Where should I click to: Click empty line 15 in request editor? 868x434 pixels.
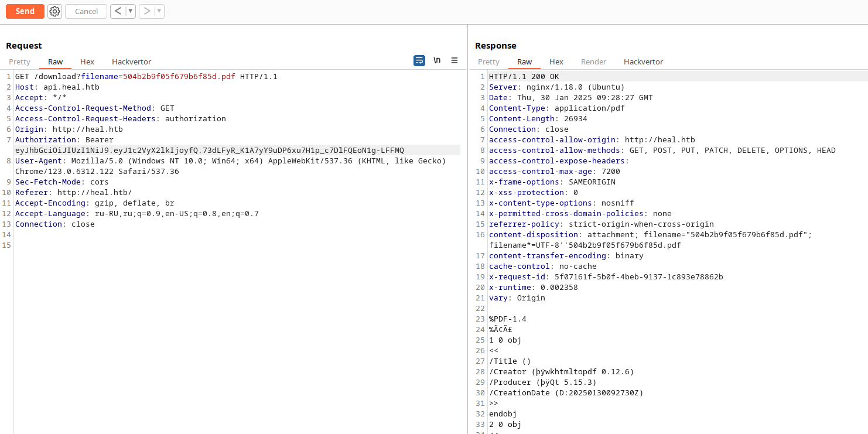237,245
